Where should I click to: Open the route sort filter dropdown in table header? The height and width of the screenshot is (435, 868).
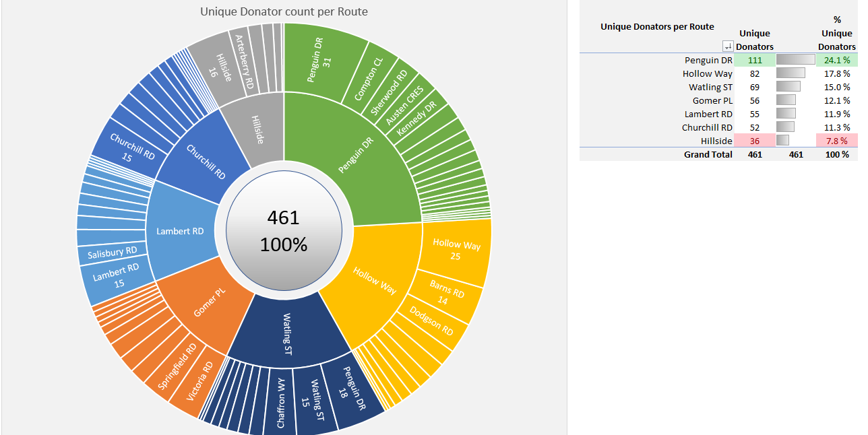coord(727,46)
